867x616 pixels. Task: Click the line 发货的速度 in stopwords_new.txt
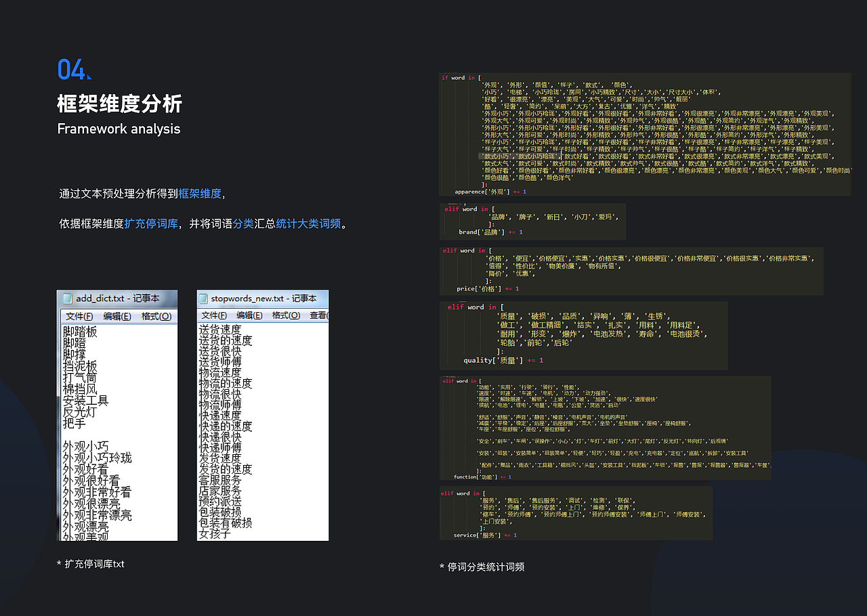[225, 469]
